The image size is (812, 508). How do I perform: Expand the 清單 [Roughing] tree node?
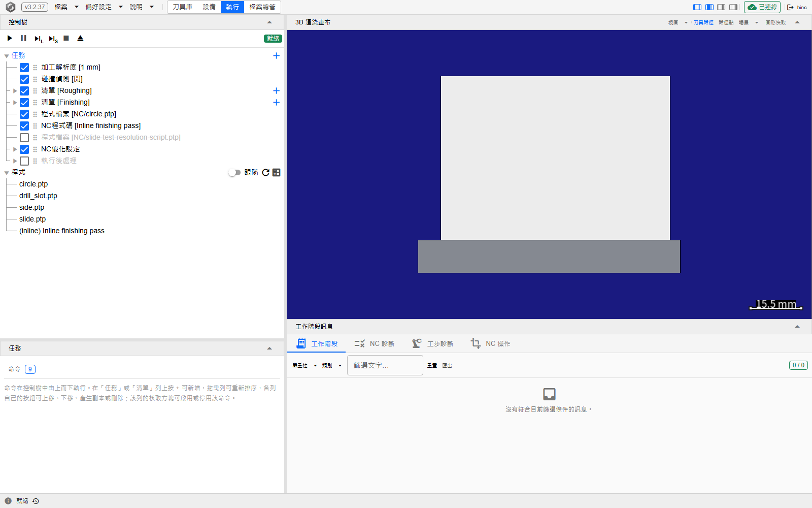pyautogui.click(x=15, y=90)
